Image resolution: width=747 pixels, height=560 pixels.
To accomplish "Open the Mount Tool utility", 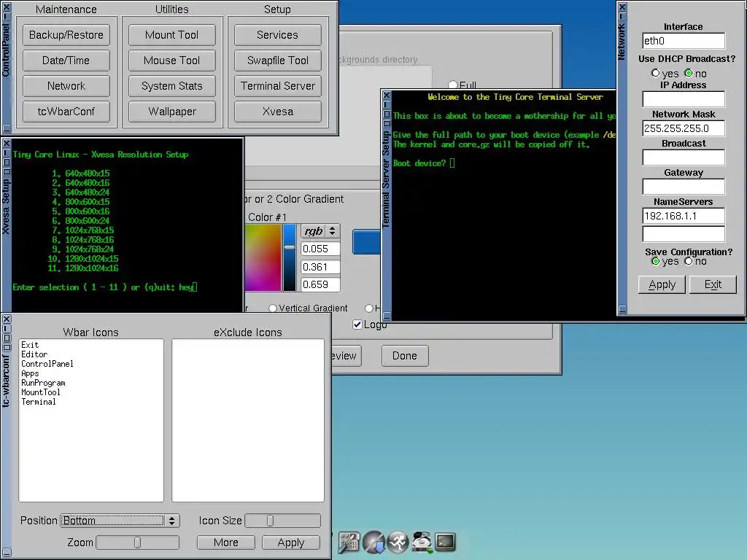I will pyautogui.click(x=172, y=35).
